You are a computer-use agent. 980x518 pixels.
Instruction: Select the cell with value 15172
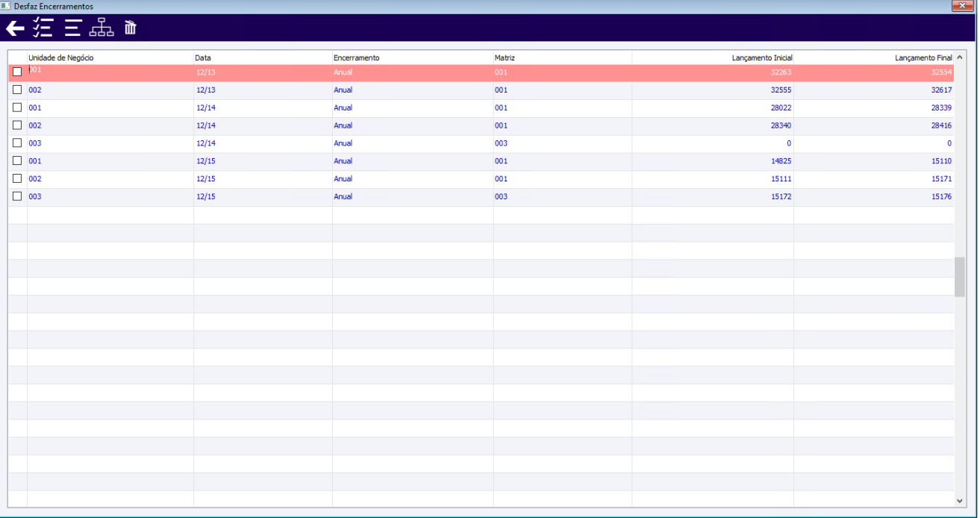tap(713, 197)
